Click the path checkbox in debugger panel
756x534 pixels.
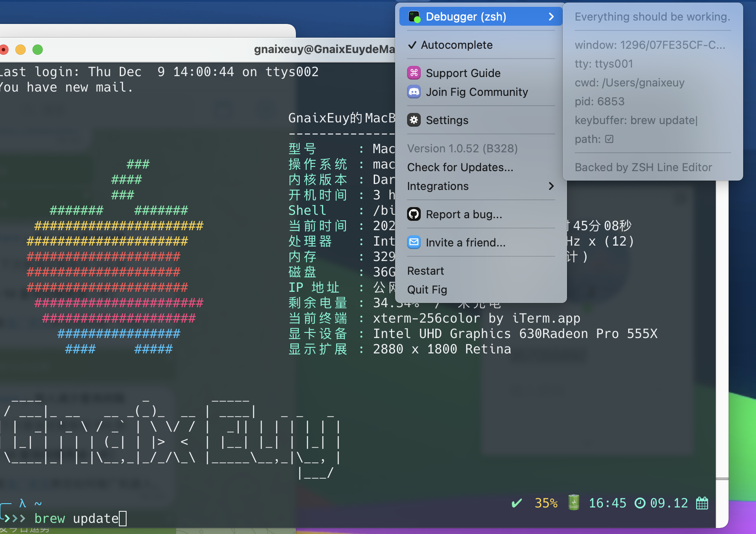609,139
